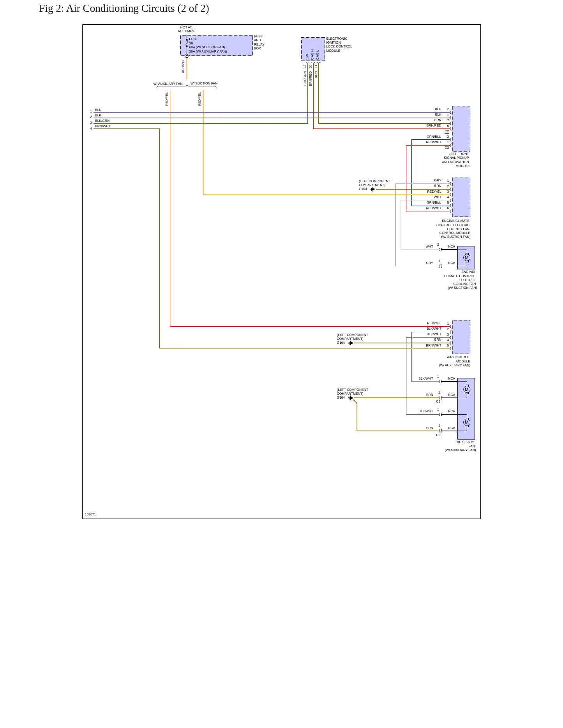Click the "CAN H" pin label
The height and width of the screenshot is (728, 563).
(x=312, y=55)
